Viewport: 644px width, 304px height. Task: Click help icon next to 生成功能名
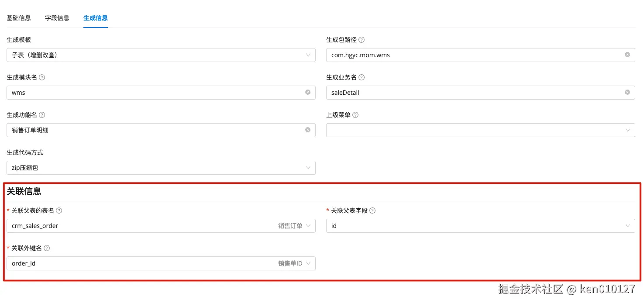tap(42, 115)
